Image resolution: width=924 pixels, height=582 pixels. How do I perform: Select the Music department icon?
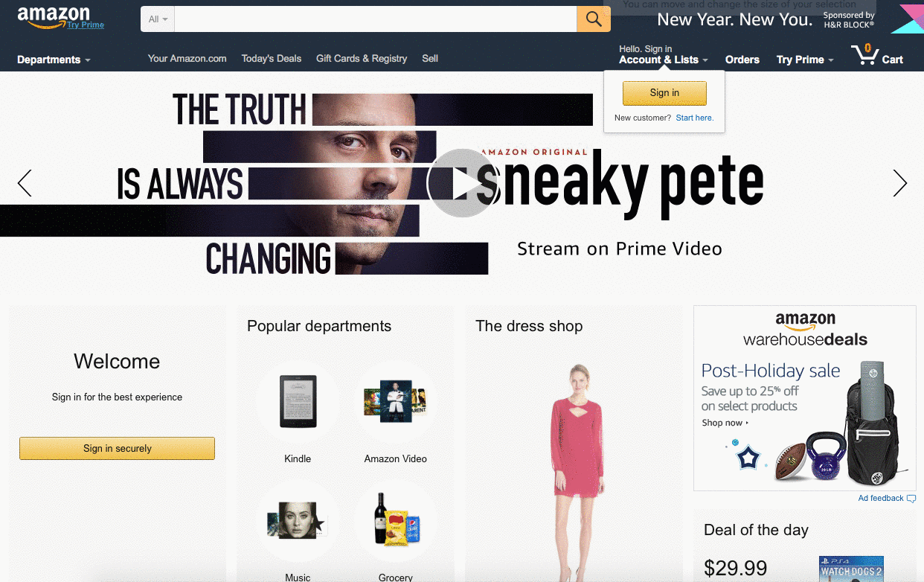pos(298,521)
